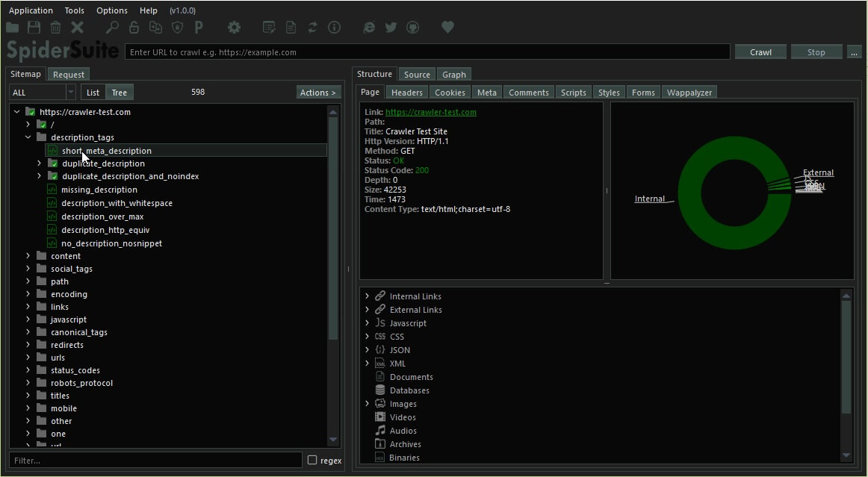
Task: Open the Tools menu
Action: pos(74,10)
